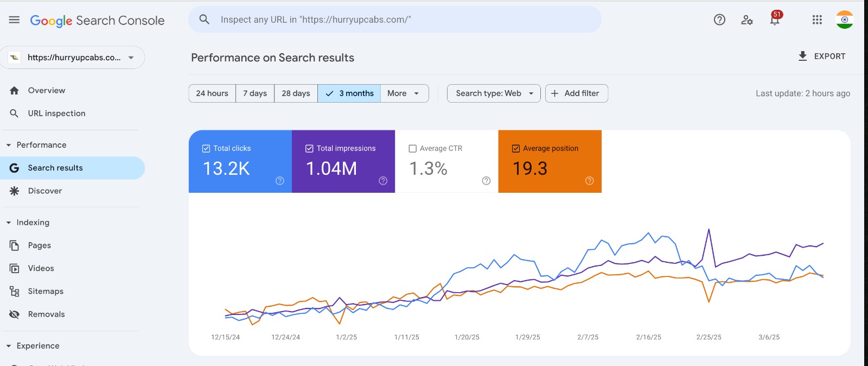Image resolution: width=868 pixels, height=366 pixels.
Task: Open the Sitemaps page
Action: coord(72,292)
